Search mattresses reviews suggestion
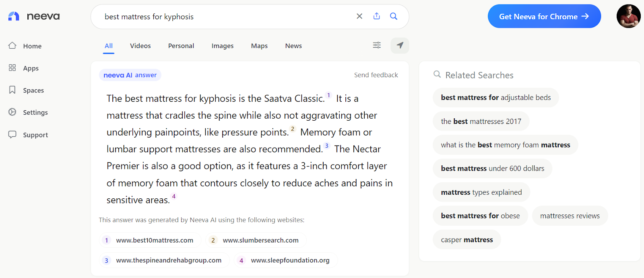 [x=570, y=216]
